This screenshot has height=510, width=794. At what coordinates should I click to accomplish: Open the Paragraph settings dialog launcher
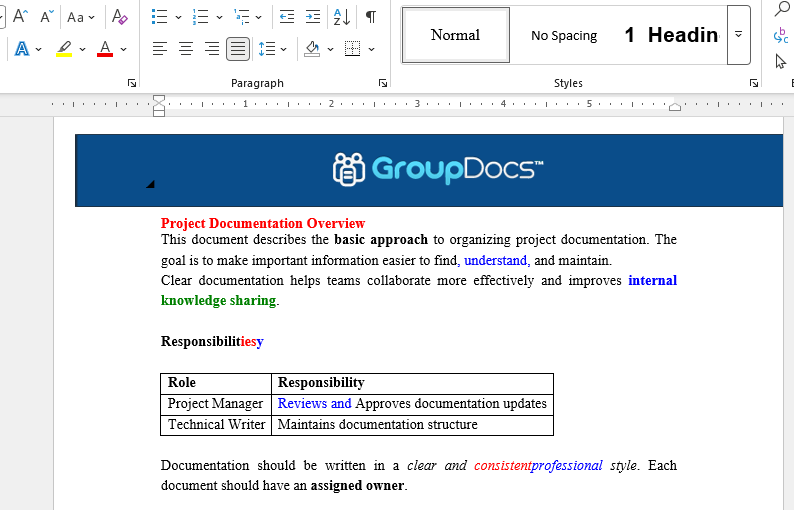pyautogui.click(x=383, y=83)
